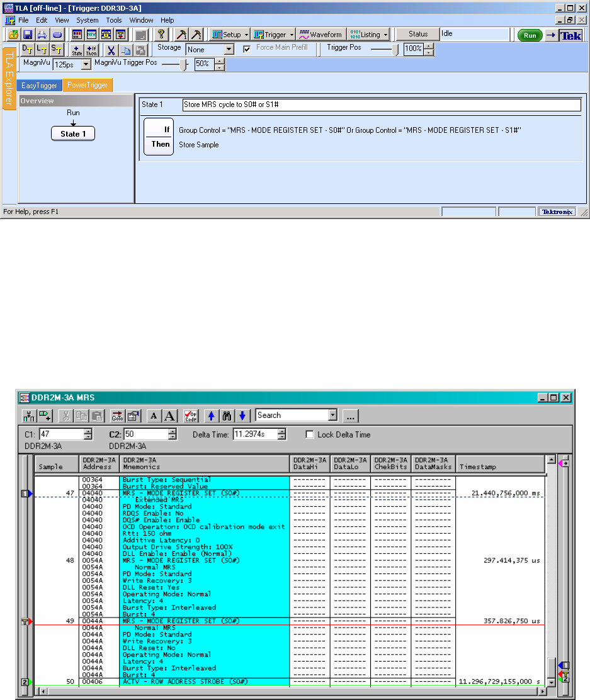
Task: Switch to the EasyTrigger tab
Action: click(39, 85)
